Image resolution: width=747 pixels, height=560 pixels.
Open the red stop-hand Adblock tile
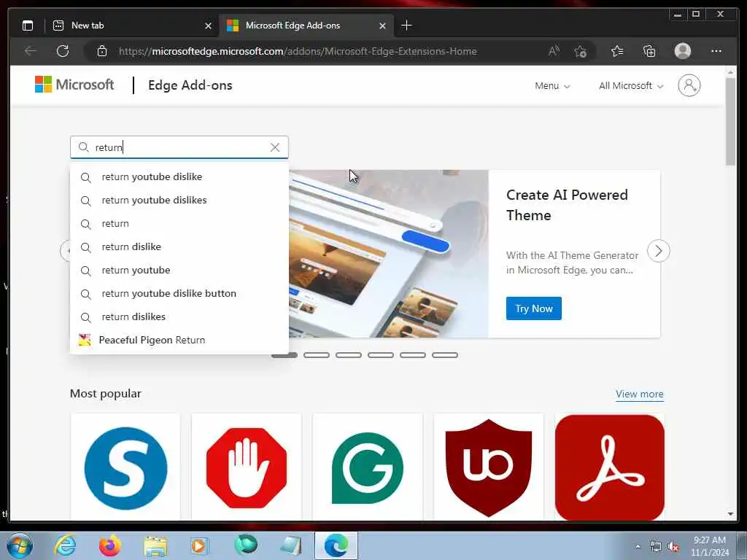[247, 467]
